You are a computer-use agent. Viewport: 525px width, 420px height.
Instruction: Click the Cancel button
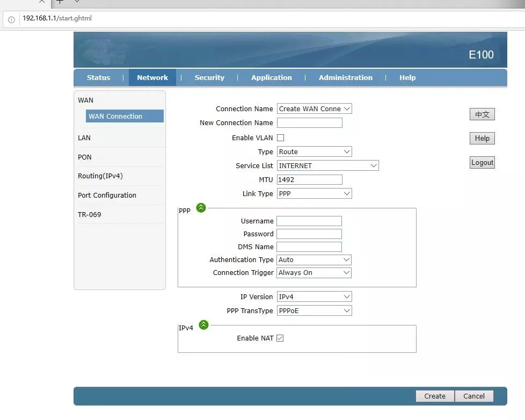pos(474,396)
